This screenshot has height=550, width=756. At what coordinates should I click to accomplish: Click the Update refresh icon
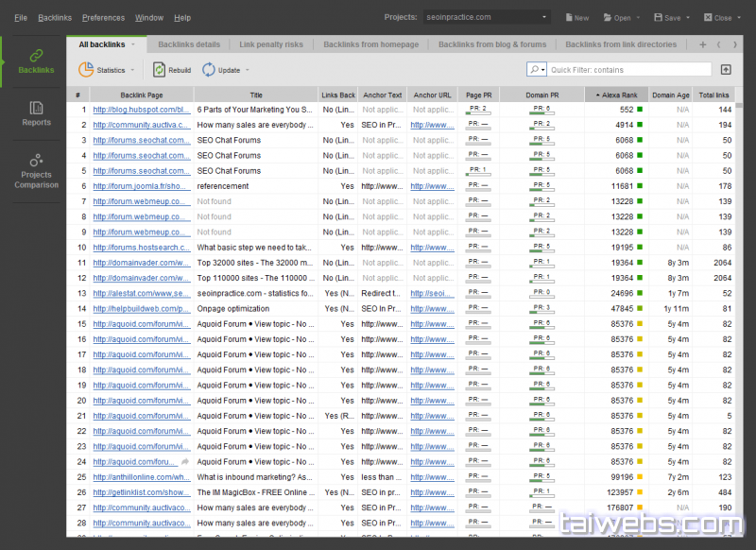click(x=209, y=69)
